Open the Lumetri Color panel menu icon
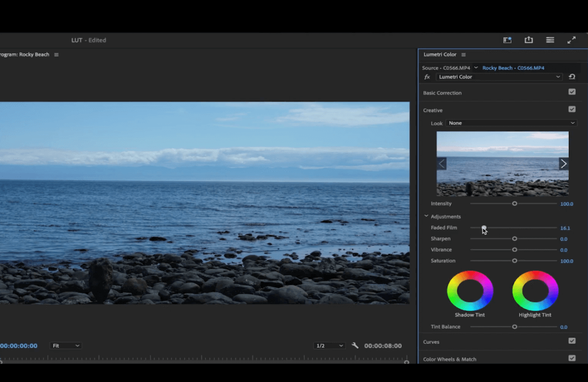The width and height of the screenshot is (588, 382). pos(463,54)
